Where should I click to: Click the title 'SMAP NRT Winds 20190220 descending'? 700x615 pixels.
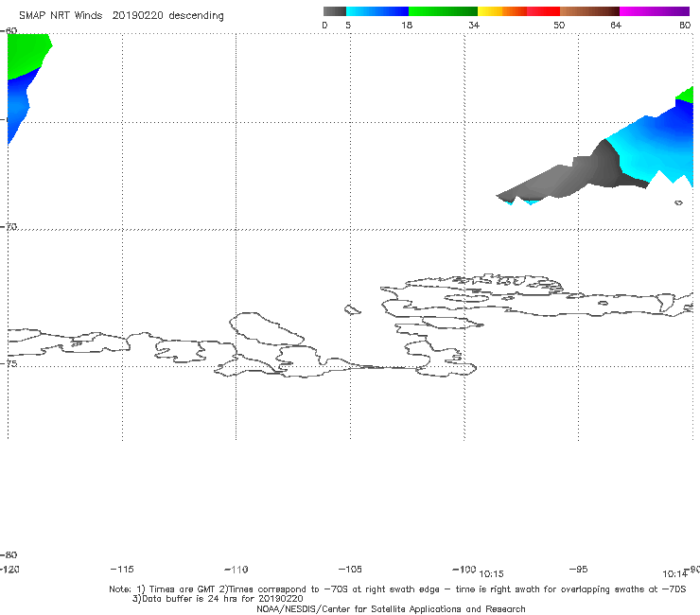(121, 16)
